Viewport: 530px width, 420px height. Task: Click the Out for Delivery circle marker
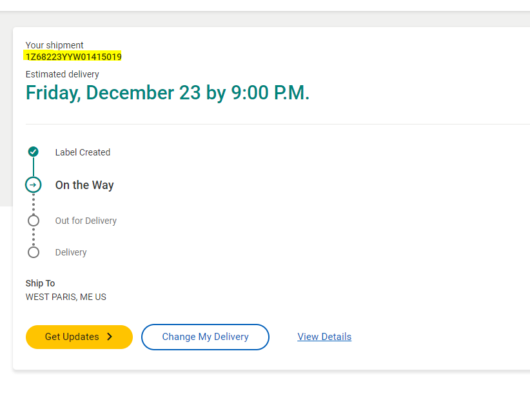[34, 221]
